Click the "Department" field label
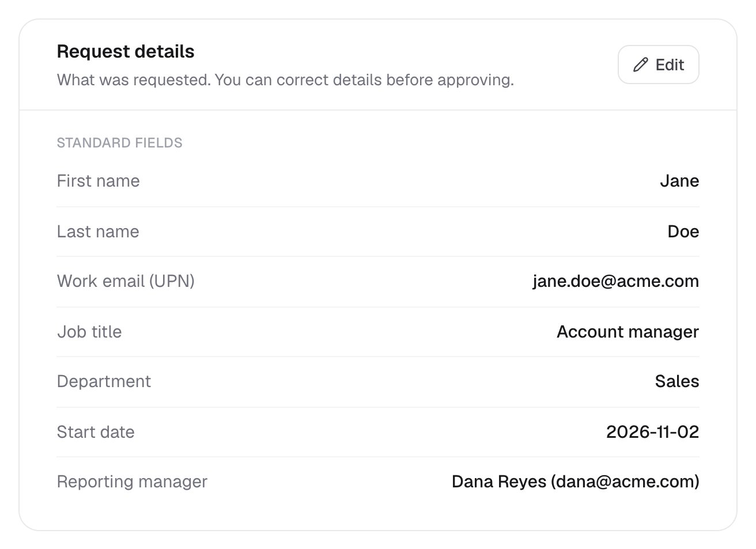 tap(104, 381)
